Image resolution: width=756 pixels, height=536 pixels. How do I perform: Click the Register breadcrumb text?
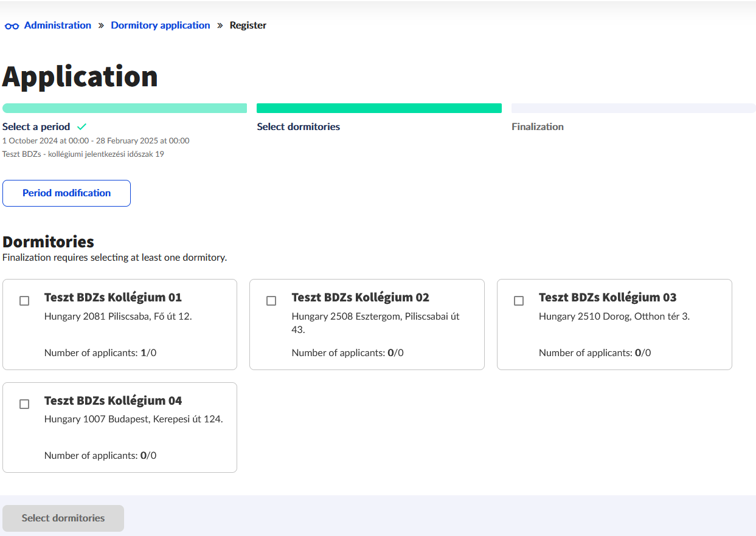[x=248, y=26]
